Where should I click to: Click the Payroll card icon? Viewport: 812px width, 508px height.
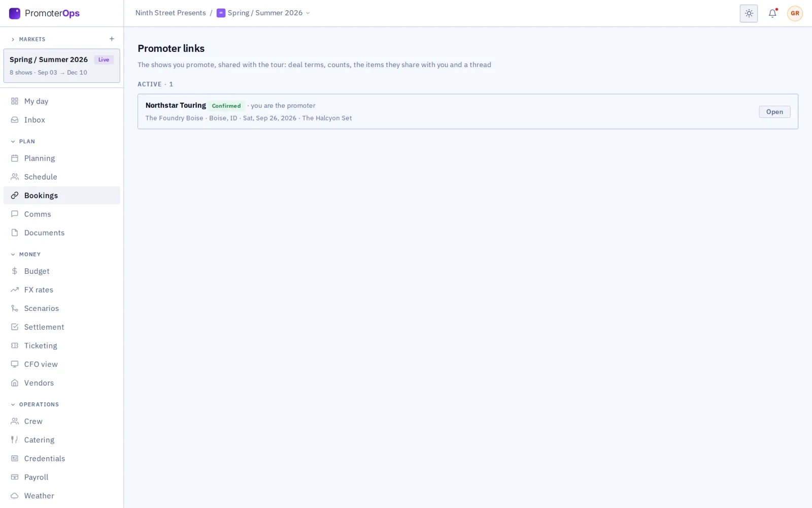pos(15,478)
